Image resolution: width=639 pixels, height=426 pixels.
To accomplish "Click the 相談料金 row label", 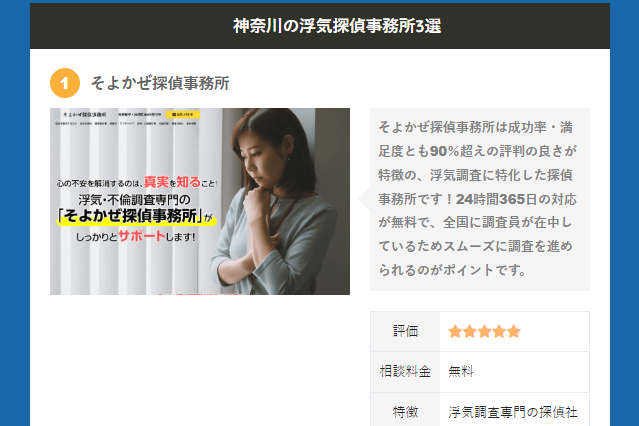I will click(405, 371).
